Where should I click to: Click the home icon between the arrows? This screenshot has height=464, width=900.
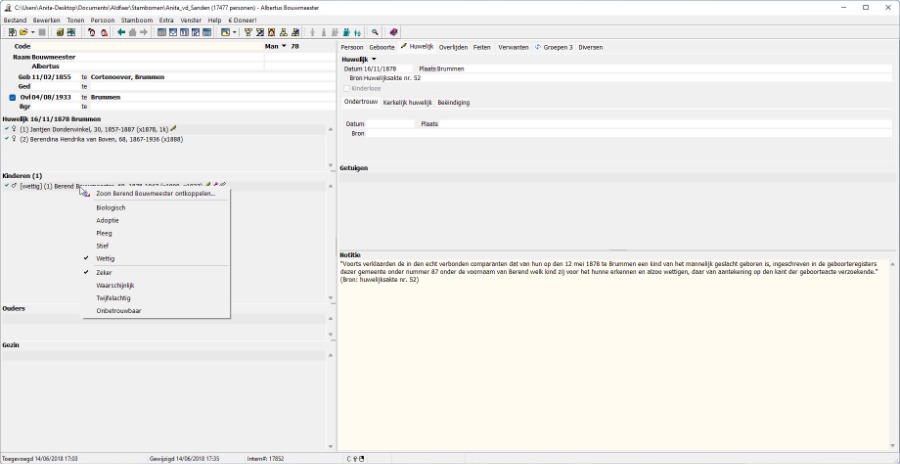(132, 32)
